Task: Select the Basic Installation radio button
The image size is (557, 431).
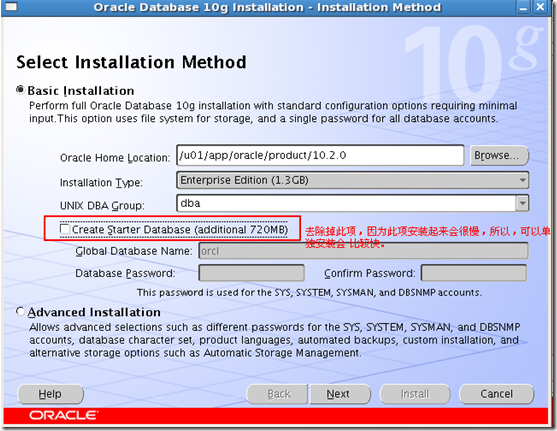Action: [x=21, y=90]
